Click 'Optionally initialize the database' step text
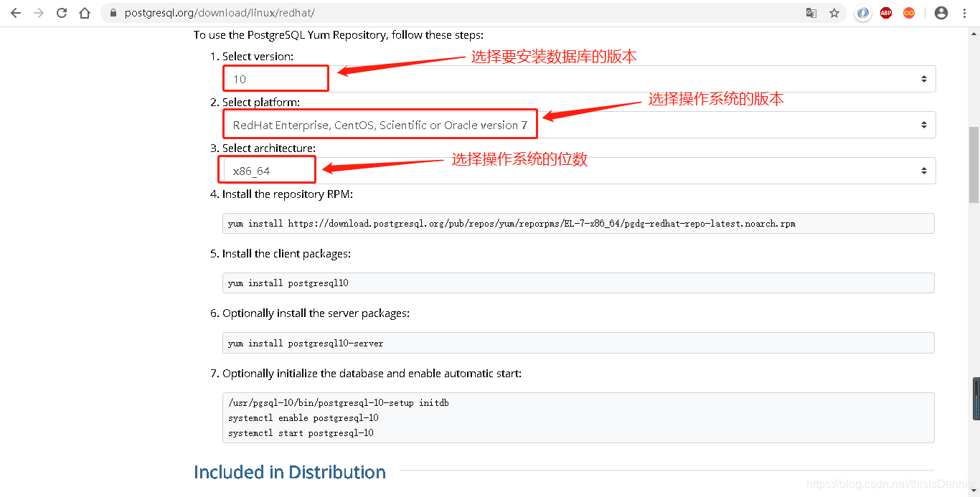The height and width of the screenshot is (497, 980). [372, 374]
